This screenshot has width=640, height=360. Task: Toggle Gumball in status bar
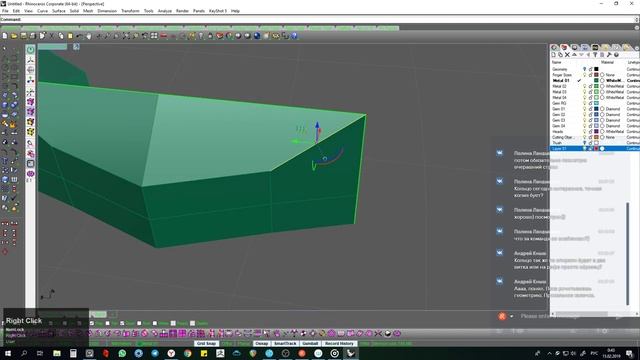310,344
